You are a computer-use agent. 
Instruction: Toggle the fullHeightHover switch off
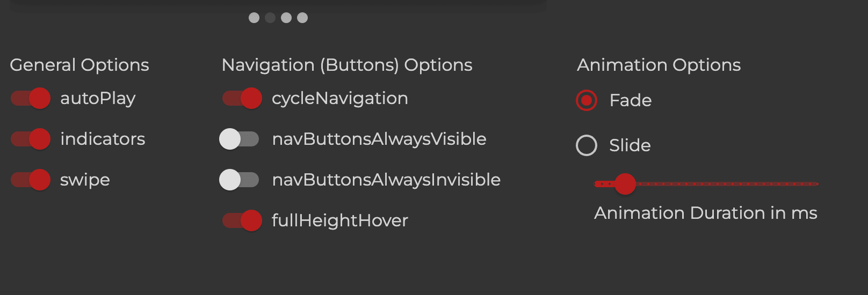pos(243,220)
